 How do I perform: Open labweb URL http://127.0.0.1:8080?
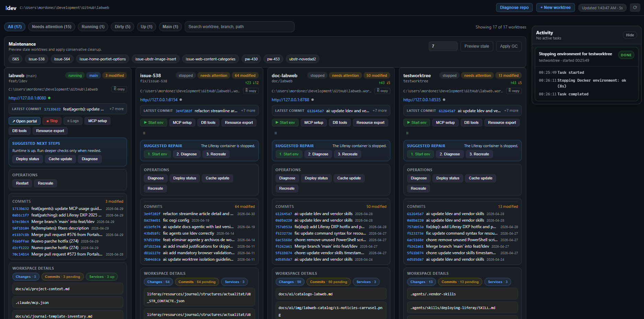click(x=27, y=98)
